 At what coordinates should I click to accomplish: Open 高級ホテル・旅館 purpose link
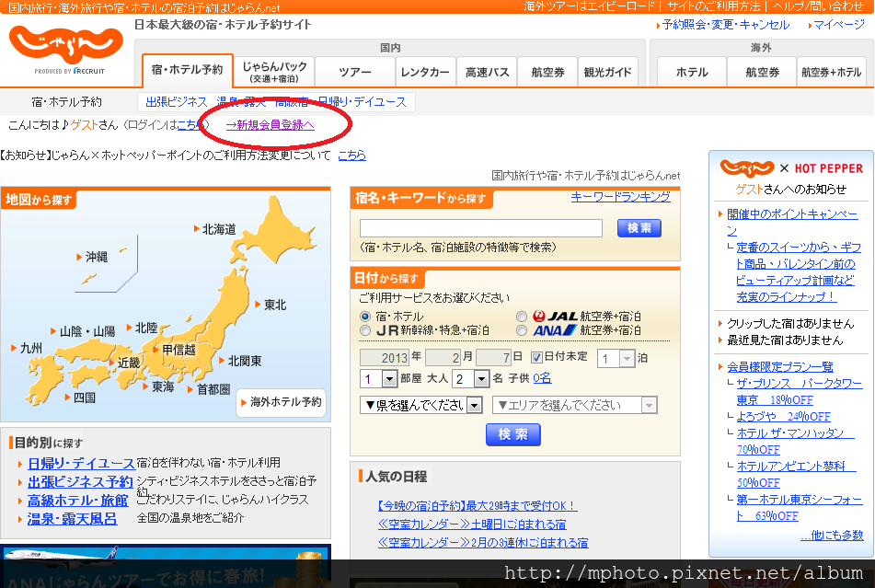click(78, 501)
